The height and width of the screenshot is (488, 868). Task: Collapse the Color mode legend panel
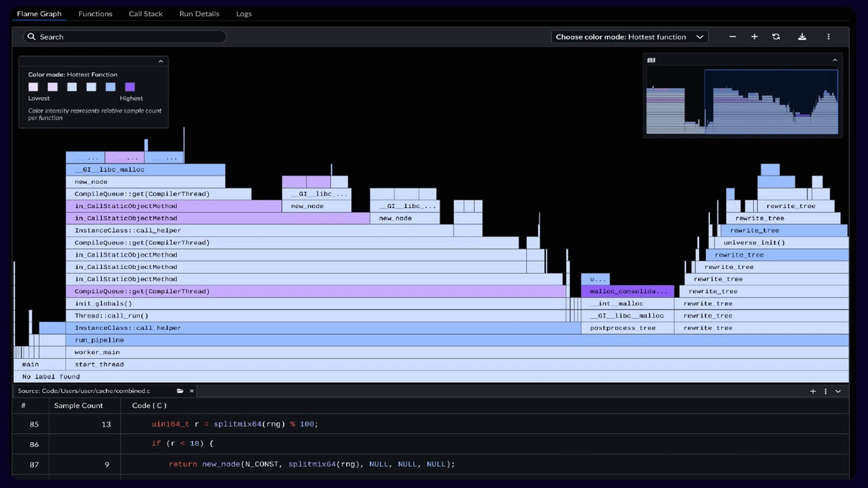(161, 62)
